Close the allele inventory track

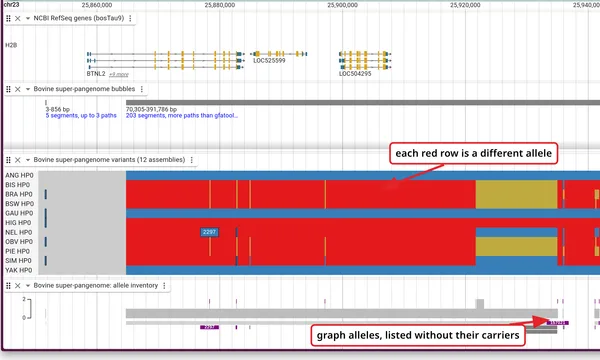click(x=18, y=286)
